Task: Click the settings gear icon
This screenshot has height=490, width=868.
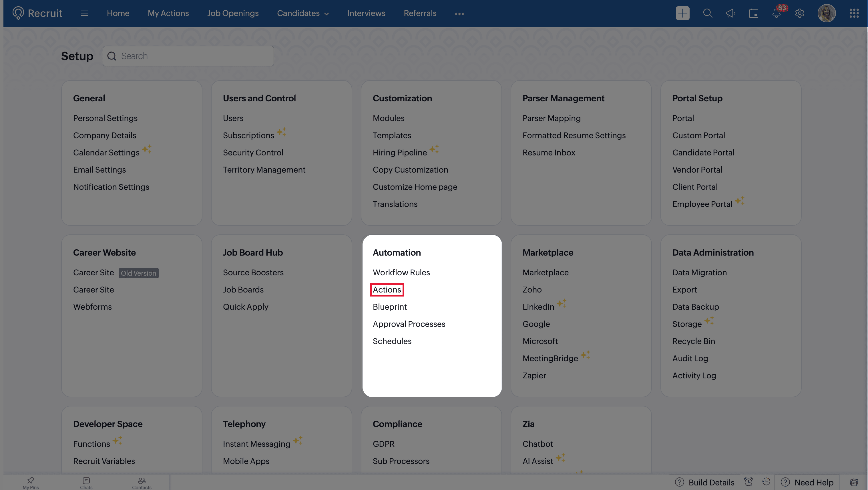Action: tap(800, 13)
